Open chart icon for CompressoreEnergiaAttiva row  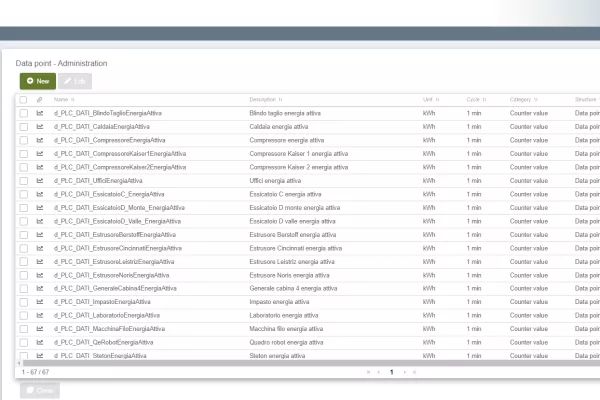(x=40, y=140)
